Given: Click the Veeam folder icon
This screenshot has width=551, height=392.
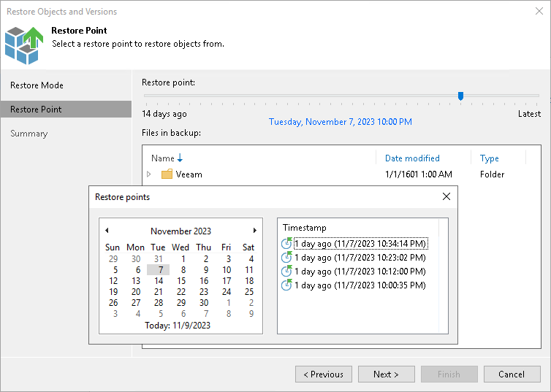Looking at the screenshot, I should point(167,174).
